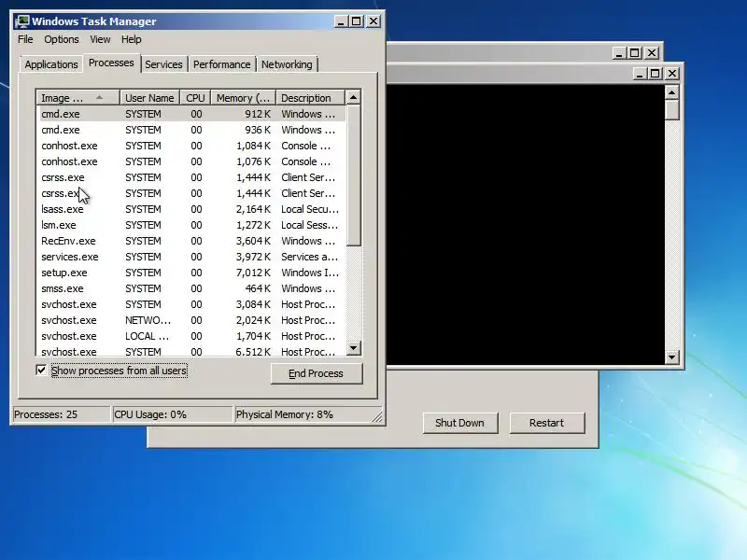Select the lsm.exe process row
The image size is (747, 560).
pyautogui.click(x=190, y=225)
